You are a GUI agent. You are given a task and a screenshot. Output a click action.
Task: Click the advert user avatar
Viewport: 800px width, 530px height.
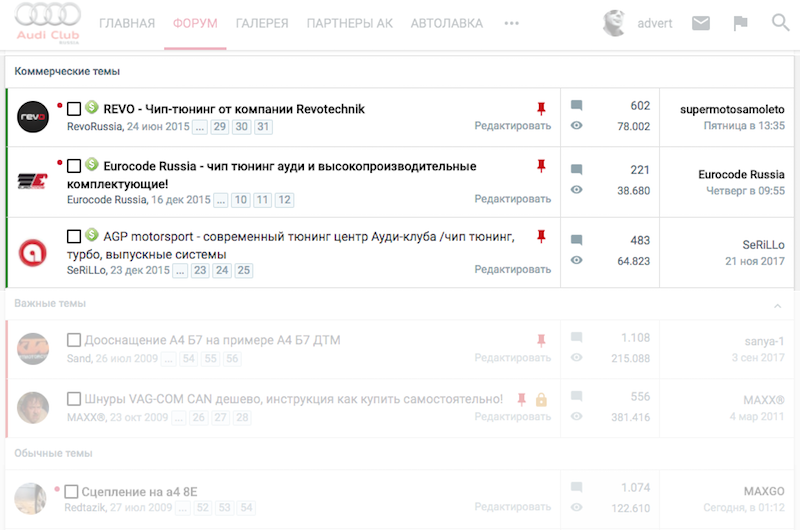coord(614,23)
